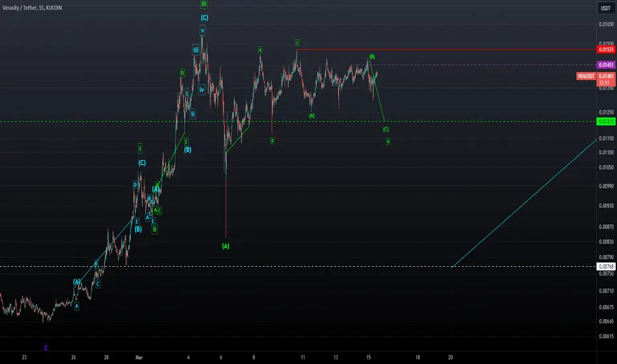Click the 28 date on the time axis
This screenshot has width=617, height=364.
click(x=106, y=357)
